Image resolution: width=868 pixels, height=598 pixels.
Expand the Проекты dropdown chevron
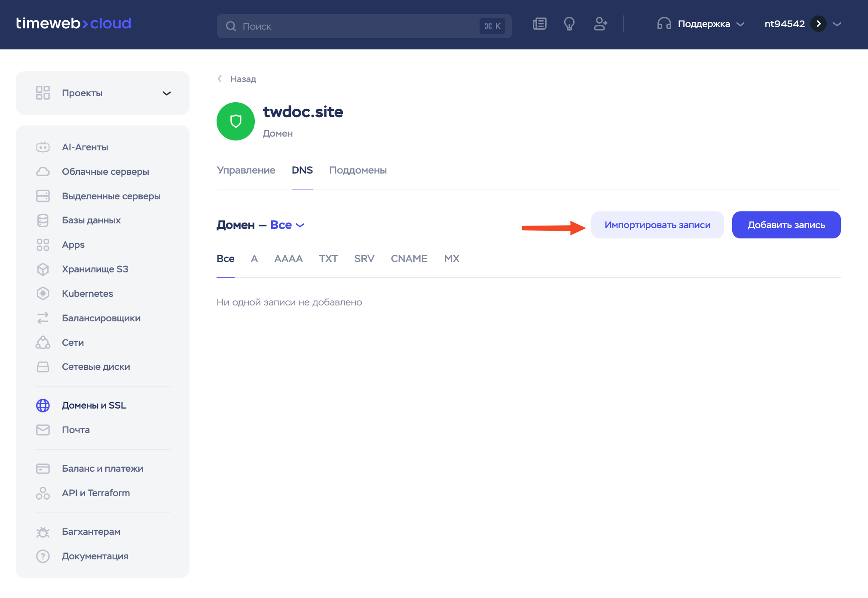point(167,93)
